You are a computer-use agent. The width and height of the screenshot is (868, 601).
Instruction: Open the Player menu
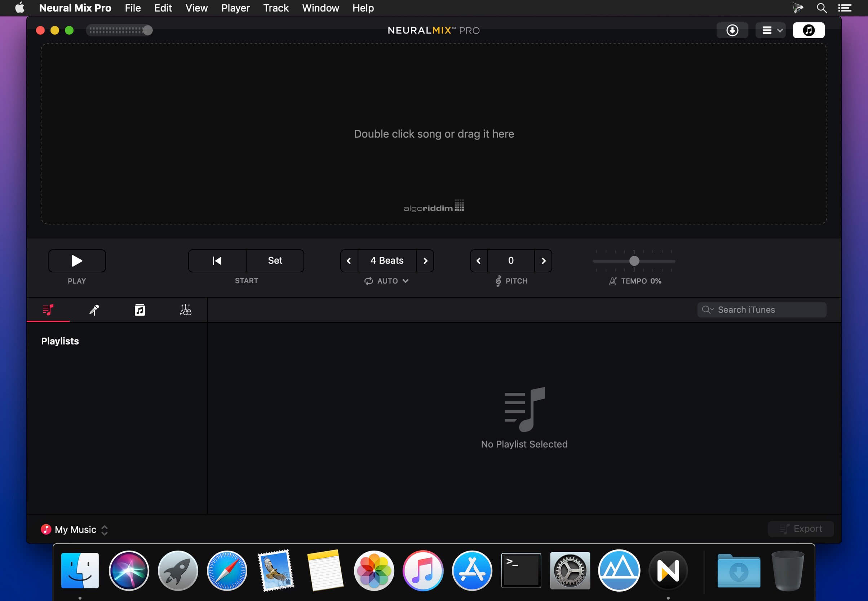click(x=235, y=8)
